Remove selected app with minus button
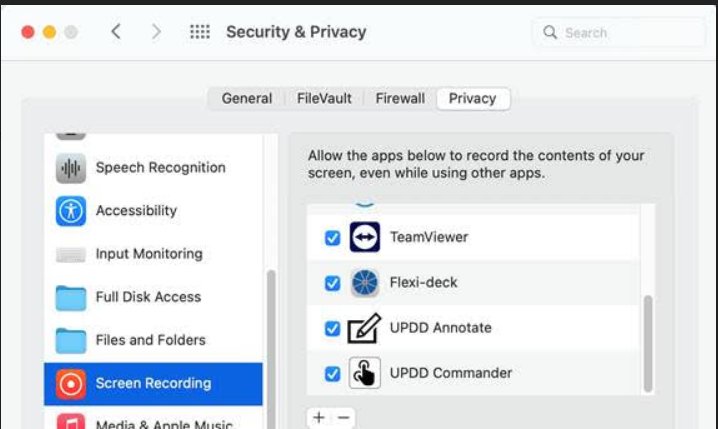718x429 pixels. 343,417
